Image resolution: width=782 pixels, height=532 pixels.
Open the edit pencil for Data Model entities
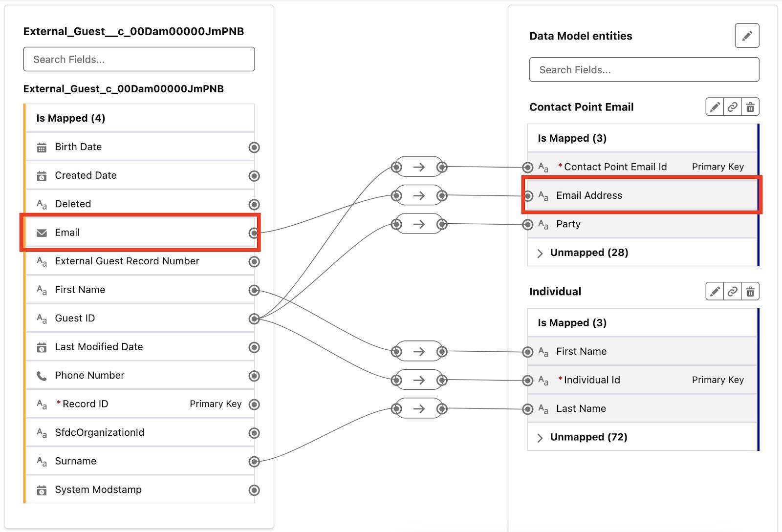(x=746, y=35)
